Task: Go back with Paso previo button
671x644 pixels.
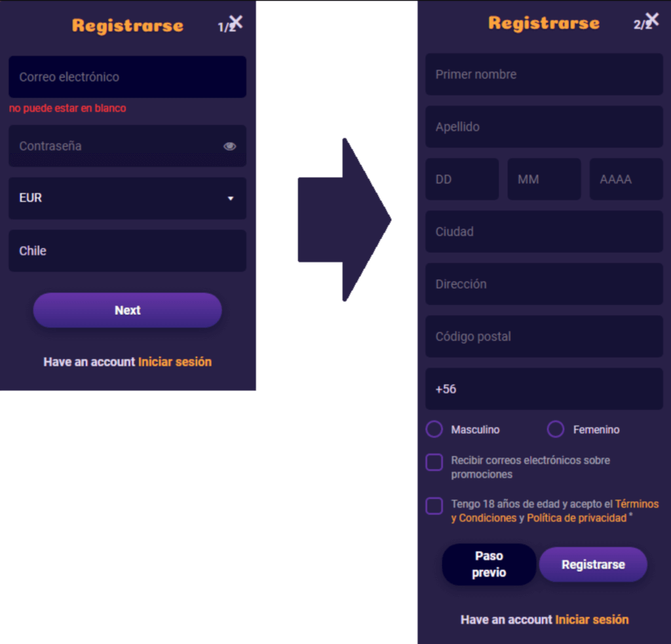Action: [489, 565]
